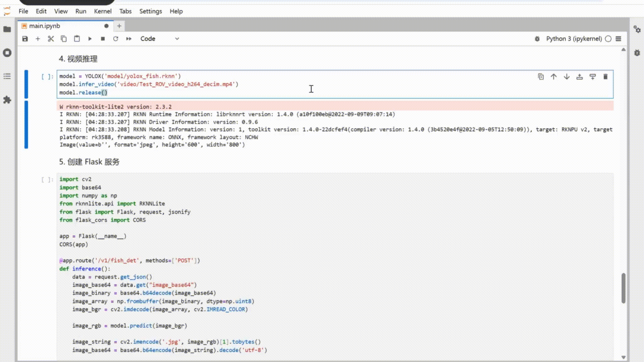This screenshot has height=362, width=644.
Task: Open a new launcher tab with plus
Action: coord(119,26)
